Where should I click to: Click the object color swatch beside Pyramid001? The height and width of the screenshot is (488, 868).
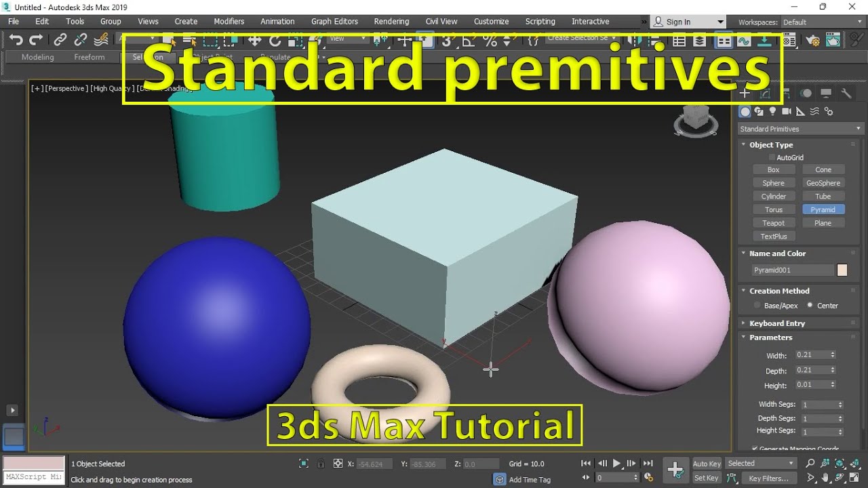[x=842, y=270]
